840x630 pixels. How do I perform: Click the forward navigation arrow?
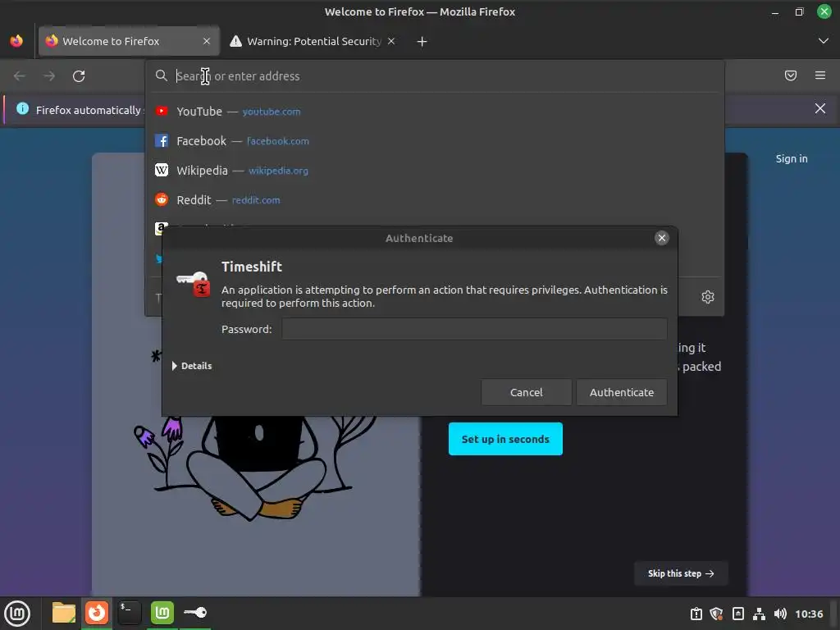(49, 76)
